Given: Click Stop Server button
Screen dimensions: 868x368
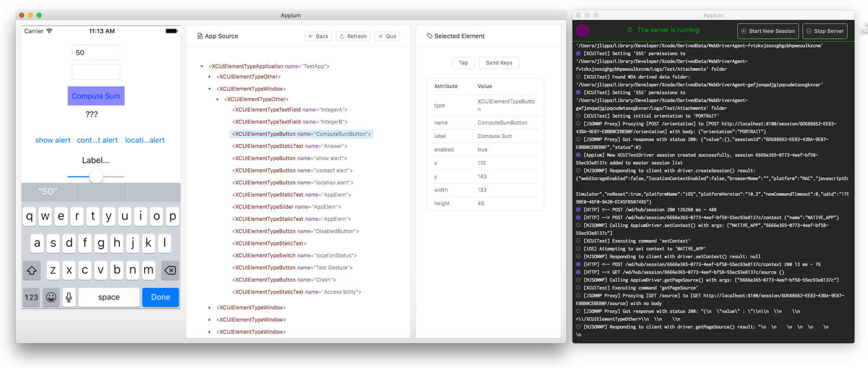Looking at the screenshot, I should pos(825,31).
